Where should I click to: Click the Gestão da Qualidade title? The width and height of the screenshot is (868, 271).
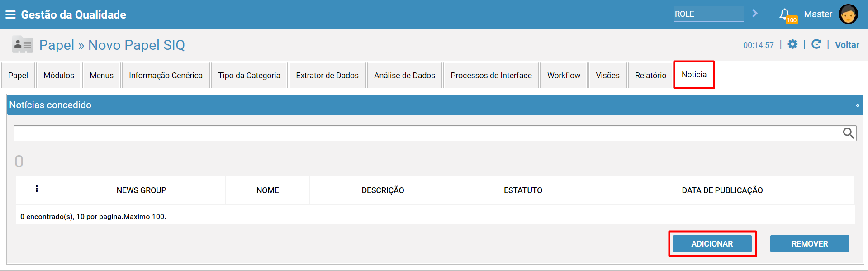(x=73, y=14)
